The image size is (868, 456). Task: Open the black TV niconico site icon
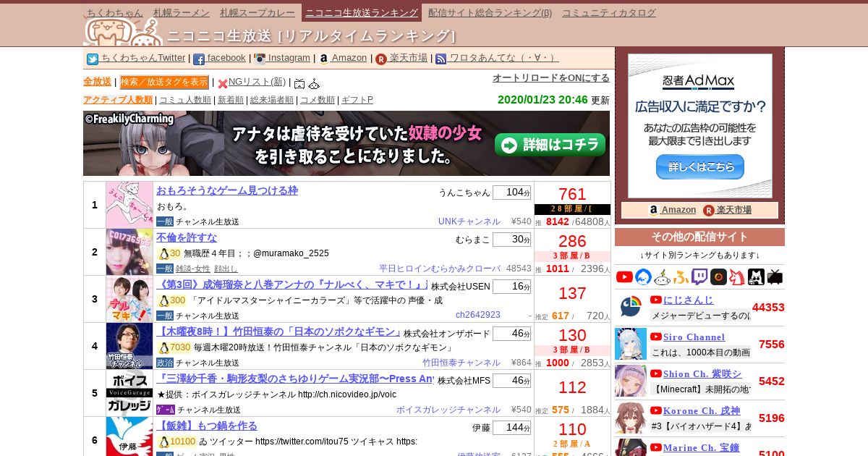pyautogui.click(x=775, y=276)
